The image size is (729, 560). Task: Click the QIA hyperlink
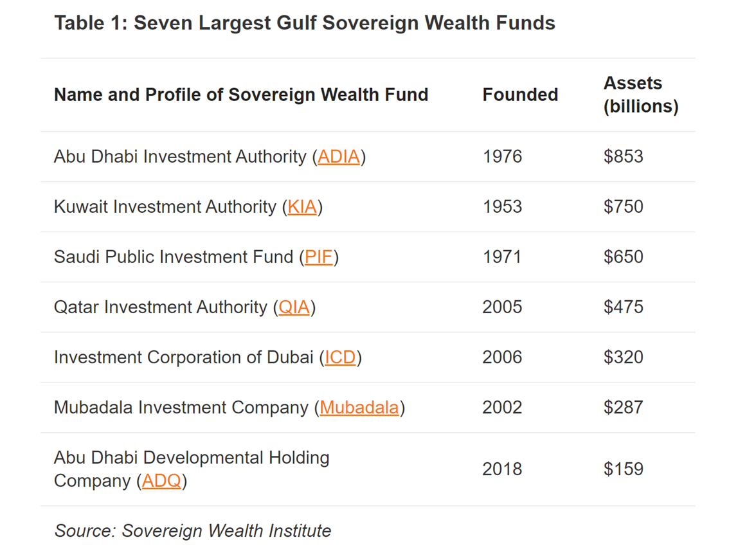pos(294,307)
